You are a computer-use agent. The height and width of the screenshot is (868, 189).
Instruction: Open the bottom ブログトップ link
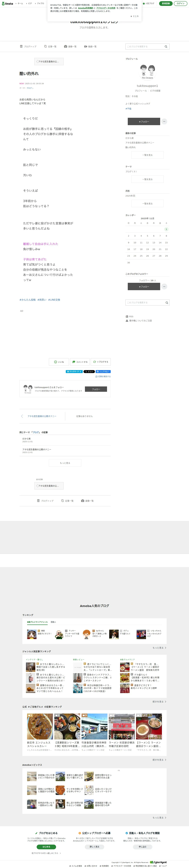point(45,501)
